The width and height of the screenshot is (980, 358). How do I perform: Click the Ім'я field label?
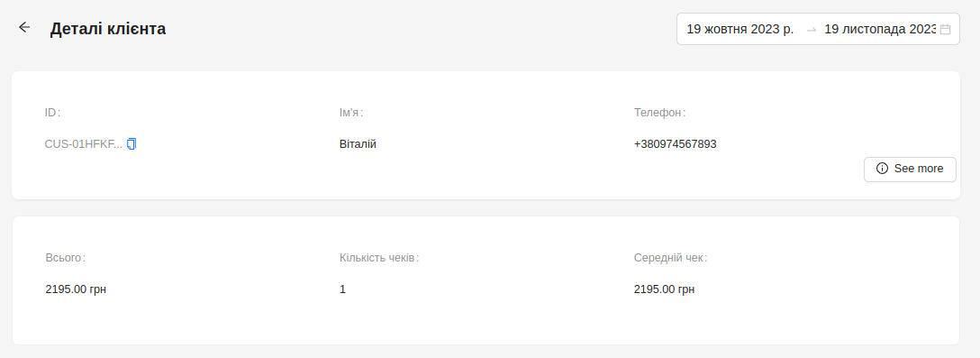point(351,113)
